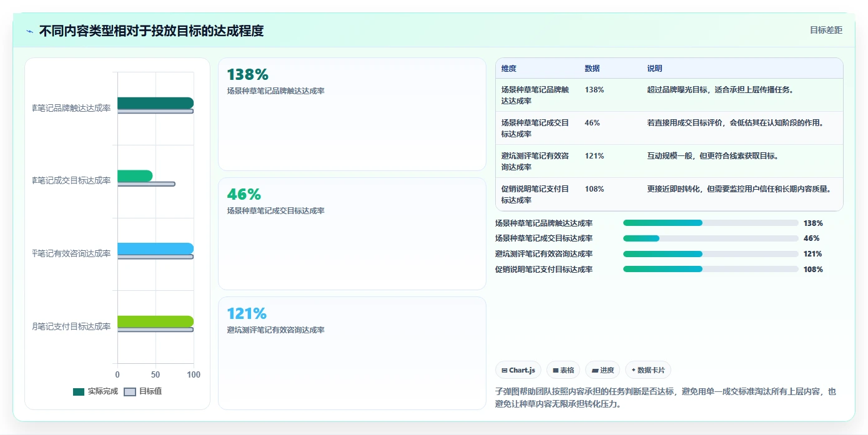Image resolution: width=868 pixels, height=435 pixels.
Task: Click the progress bar for 场景种草笔记成交目标达成率
Action: pyautogui.click(x=711, y=238)
